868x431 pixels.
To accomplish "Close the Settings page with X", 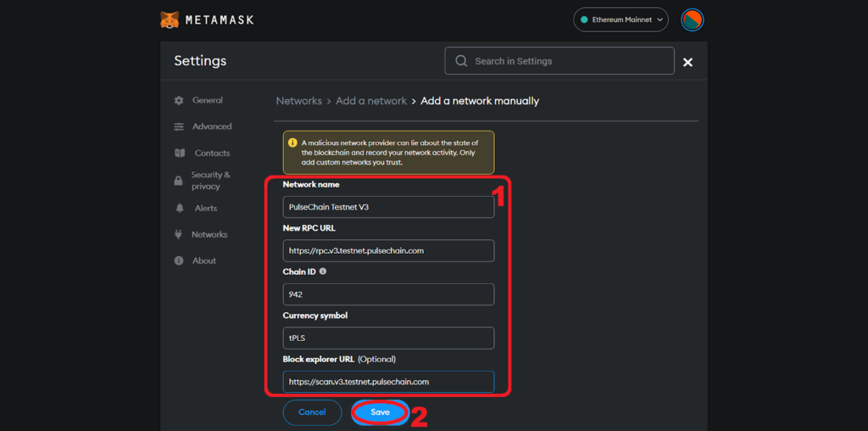I will (687, 62).
